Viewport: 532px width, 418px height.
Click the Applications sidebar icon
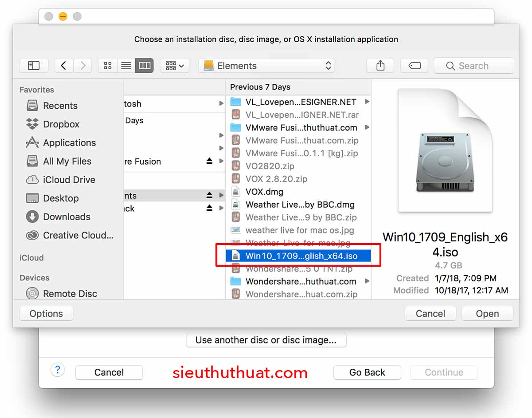pos(32,143)
